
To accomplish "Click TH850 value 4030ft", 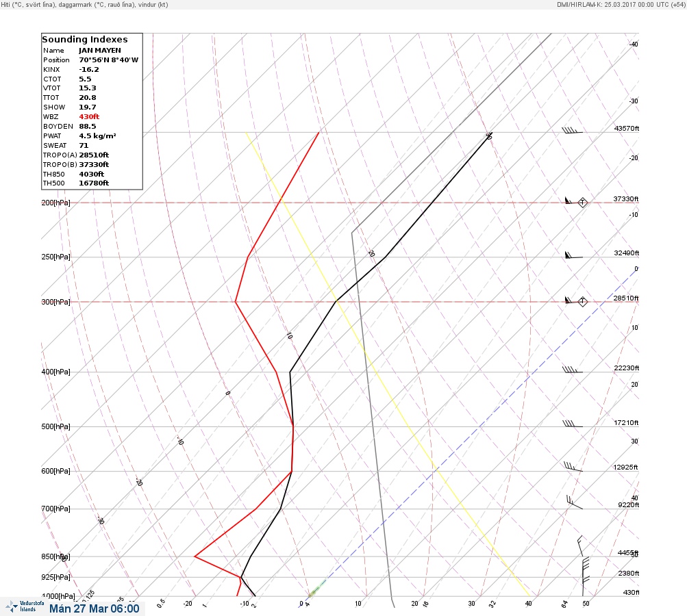I will (92, 175).
